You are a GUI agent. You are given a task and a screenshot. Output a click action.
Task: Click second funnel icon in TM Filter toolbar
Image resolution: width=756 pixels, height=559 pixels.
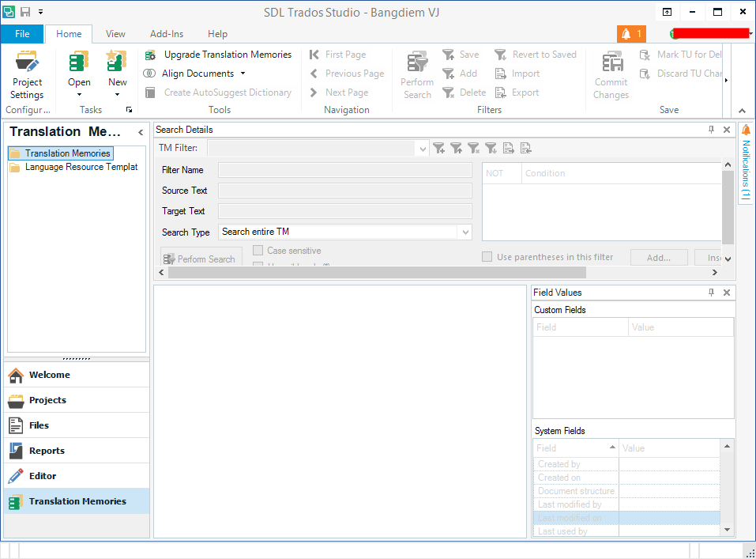(456, 148)
